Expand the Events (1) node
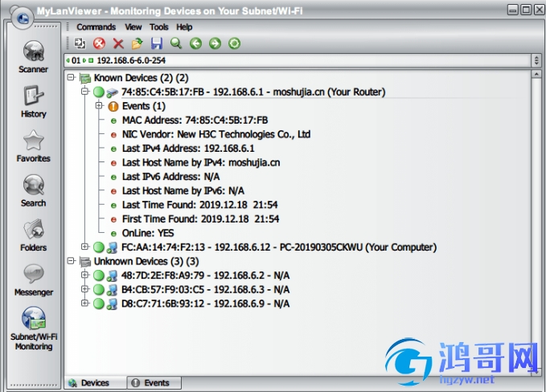 (x=99, y=105)
